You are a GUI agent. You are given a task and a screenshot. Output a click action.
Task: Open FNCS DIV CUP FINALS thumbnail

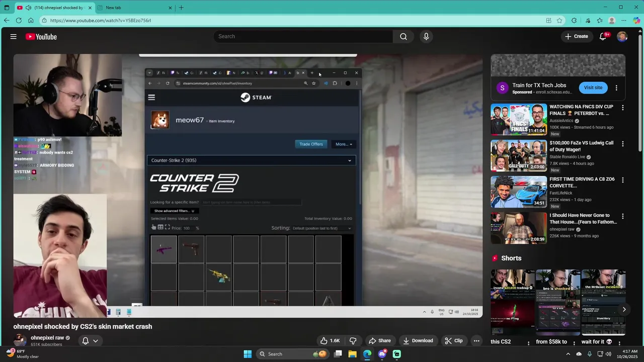[x=519, y=120]
